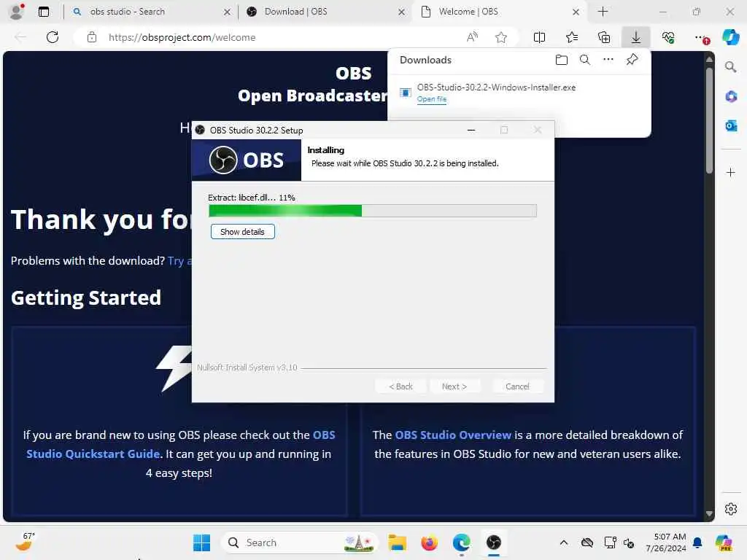747x560 pixels.
Task: Close the Download | OBS tab
Action: coord(402,12)
